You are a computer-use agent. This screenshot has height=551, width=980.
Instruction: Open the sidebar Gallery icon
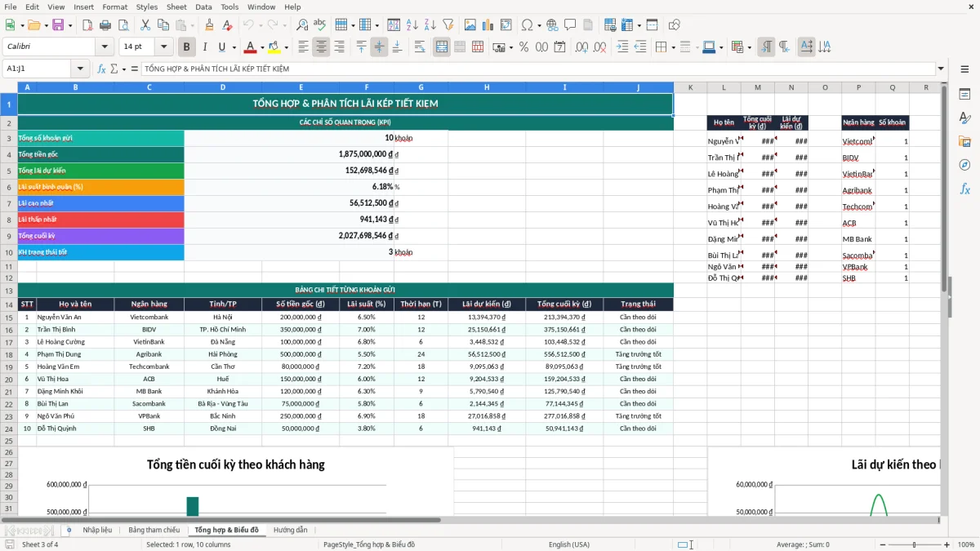(x=964, y=141)
